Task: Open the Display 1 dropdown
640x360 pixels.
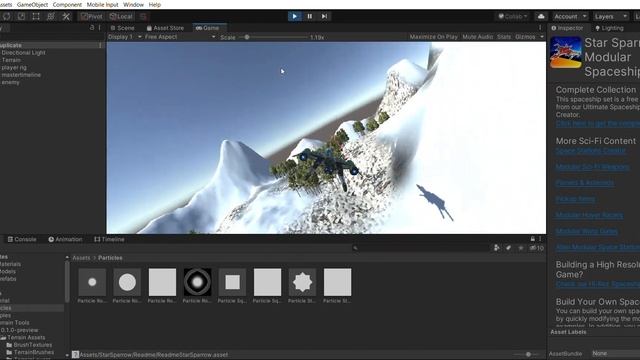Action: click(124, 37)
